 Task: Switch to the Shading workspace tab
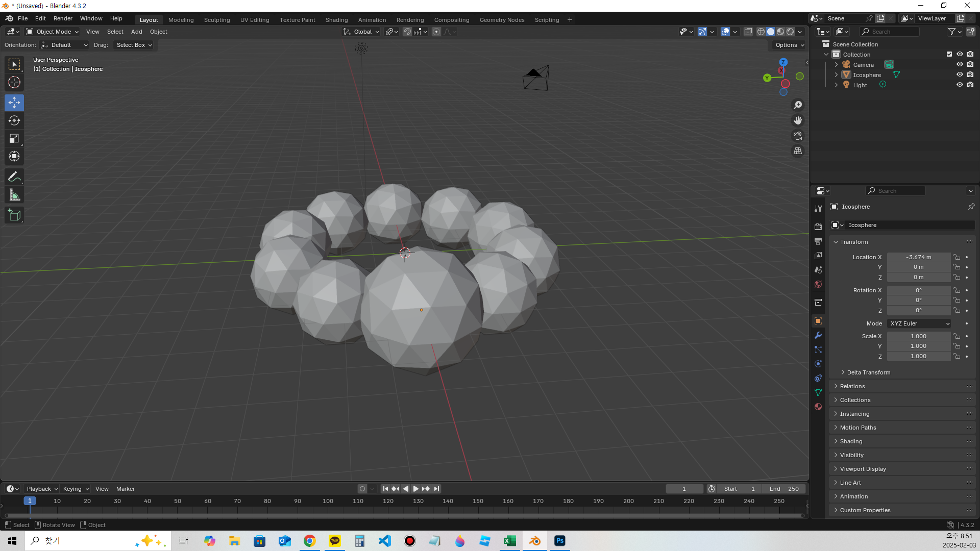[336, 20]
